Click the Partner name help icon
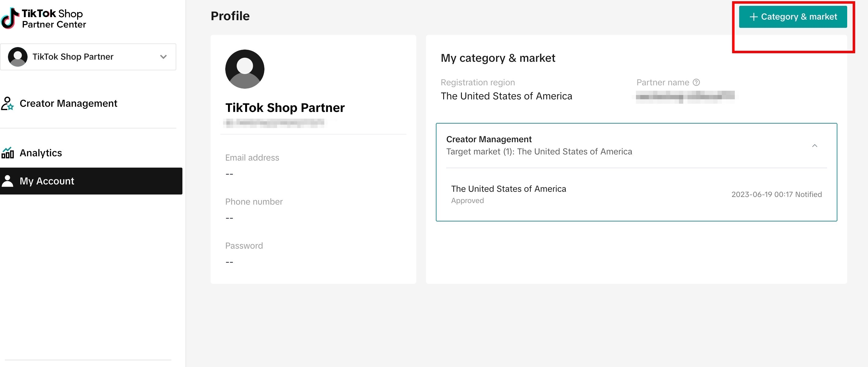Screen dimensions: 868x367 tap(696, 83)
